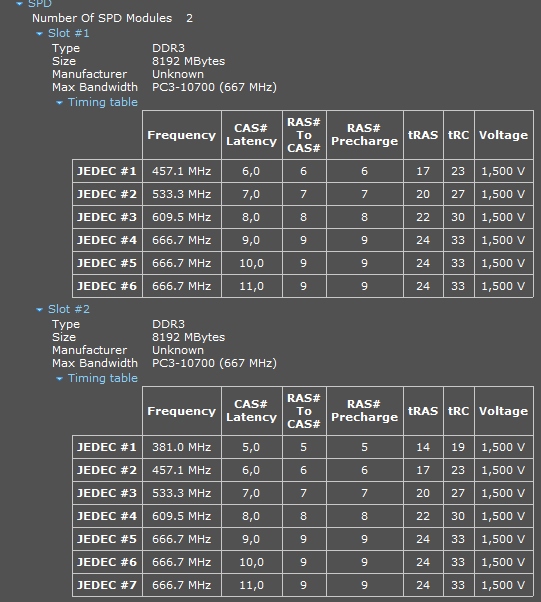This screenshot has width=541, height=602.
Task: Select Slot #1 Max Bandwidth PC3-10700 value
Action: pos(214,87)
